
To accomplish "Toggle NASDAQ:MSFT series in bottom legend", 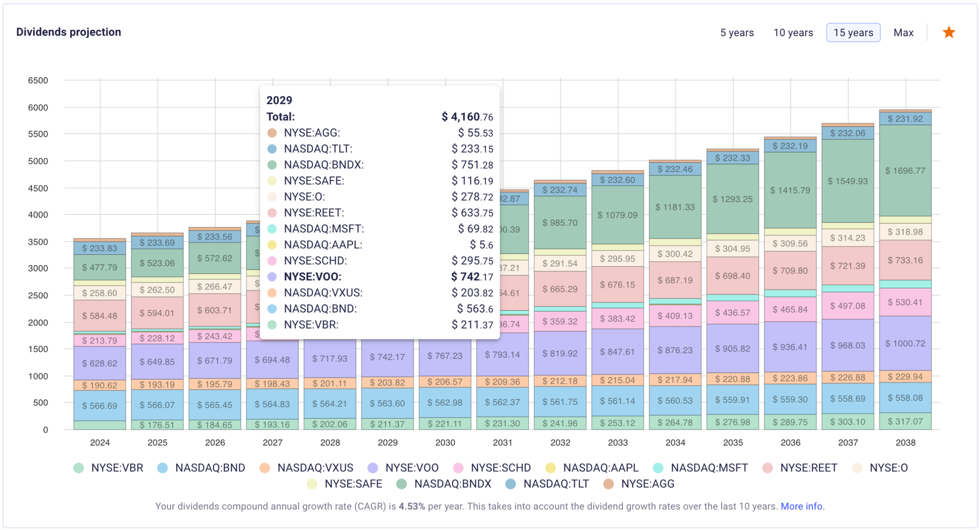I will (x=700, y=468).
